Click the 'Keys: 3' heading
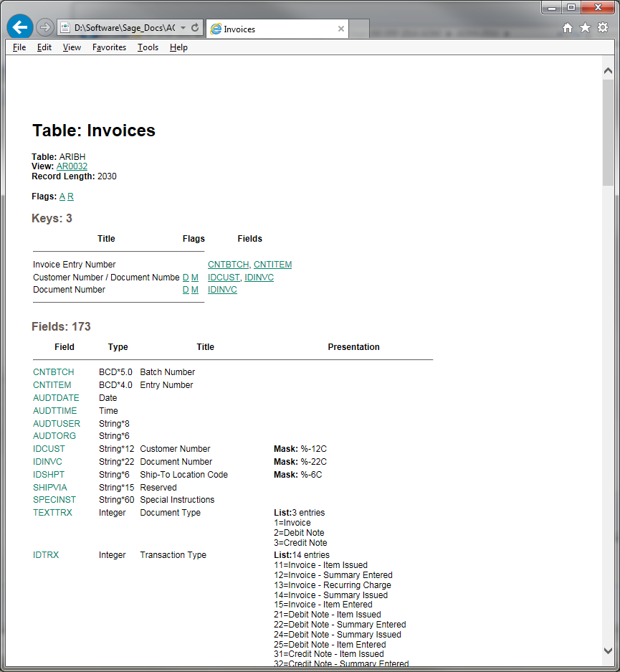 [x=52, y=218]
